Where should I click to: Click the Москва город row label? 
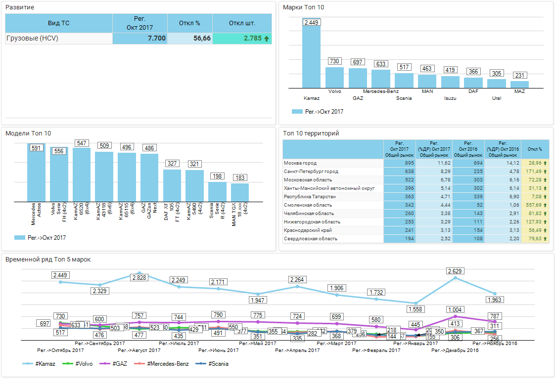300,163
